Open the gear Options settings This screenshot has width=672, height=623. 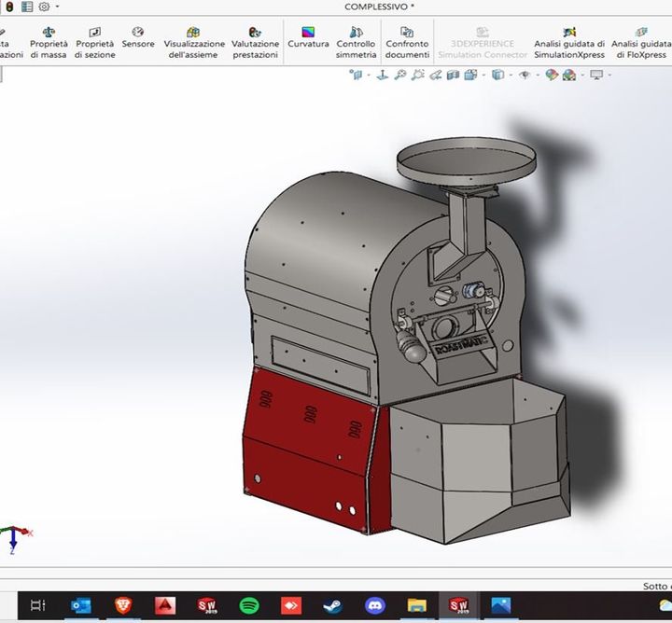[44, 7]
